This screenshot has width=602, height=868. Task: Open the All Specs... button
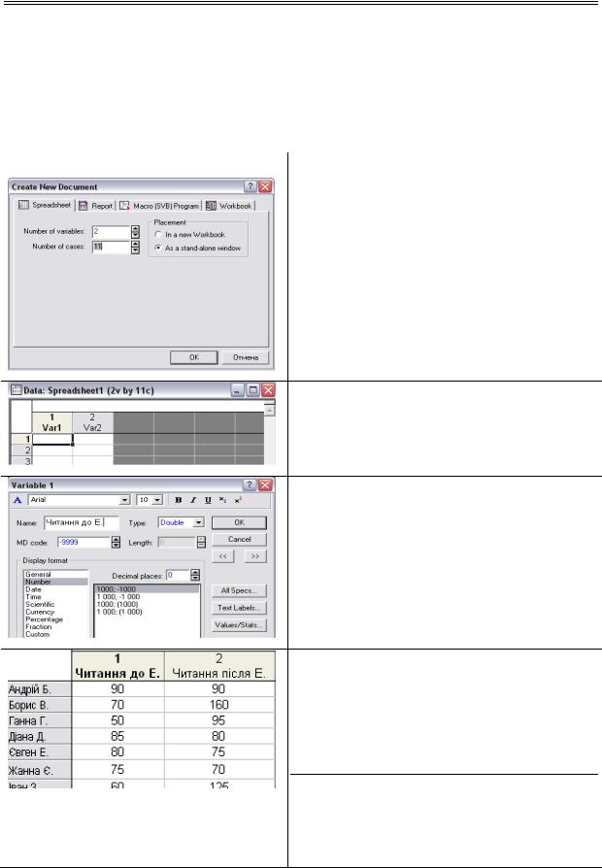(239, 590)
